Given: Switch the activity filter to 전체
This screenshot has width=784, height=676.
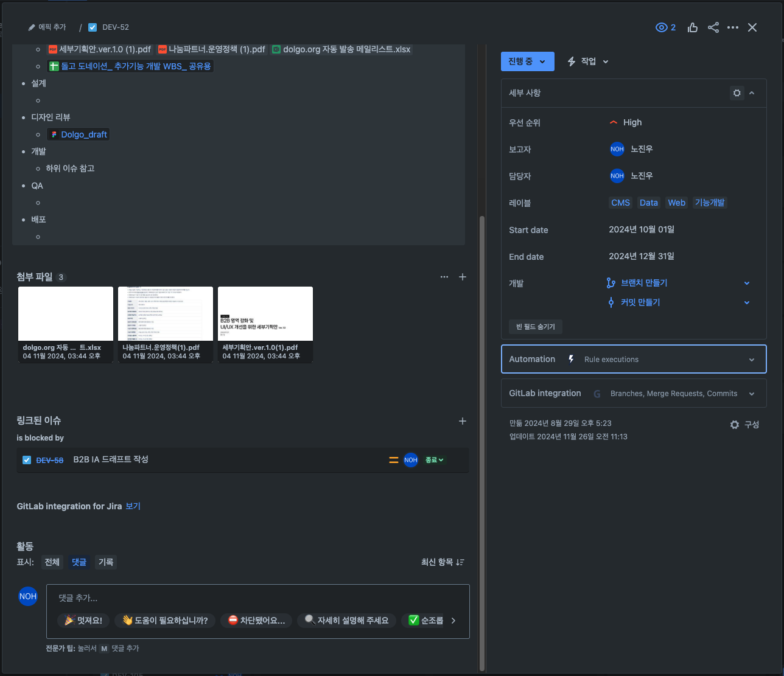Looking at the screenshot, I should pos(52,562).
